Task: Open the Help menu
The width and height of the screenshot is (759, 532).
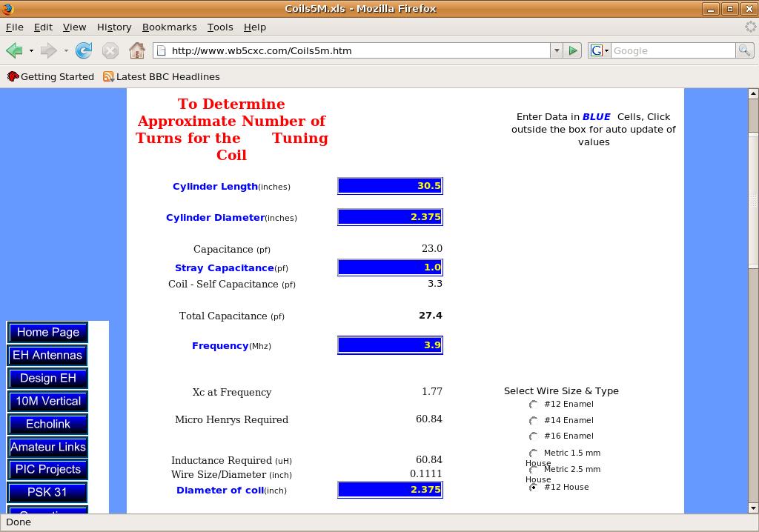Action: coord(255,27)
